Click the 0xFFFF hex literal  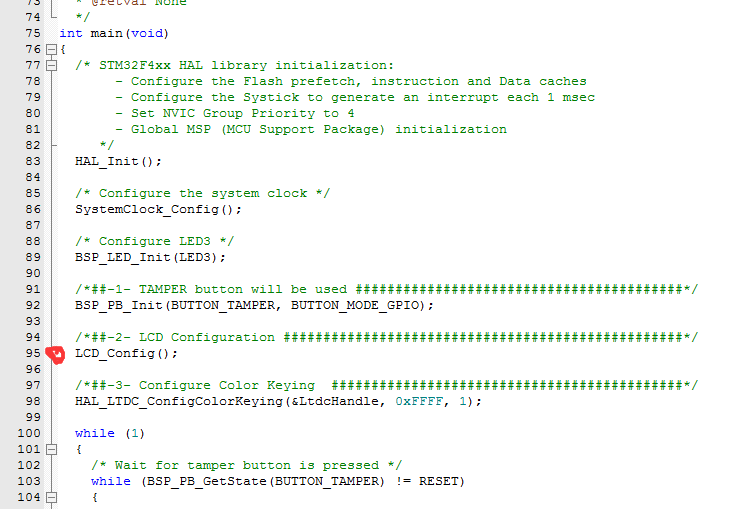[419, 401]
